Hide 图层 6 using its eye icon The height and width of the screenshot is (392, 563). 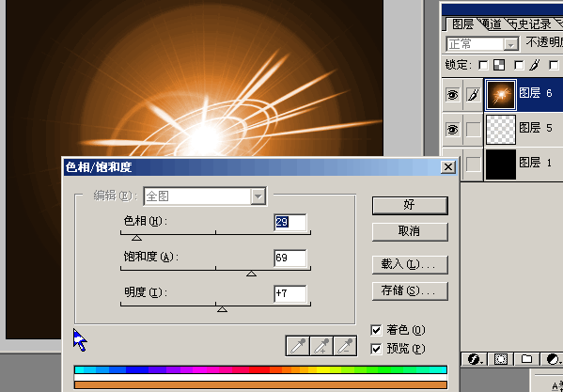pyautogui.click(x=452, y=95)
